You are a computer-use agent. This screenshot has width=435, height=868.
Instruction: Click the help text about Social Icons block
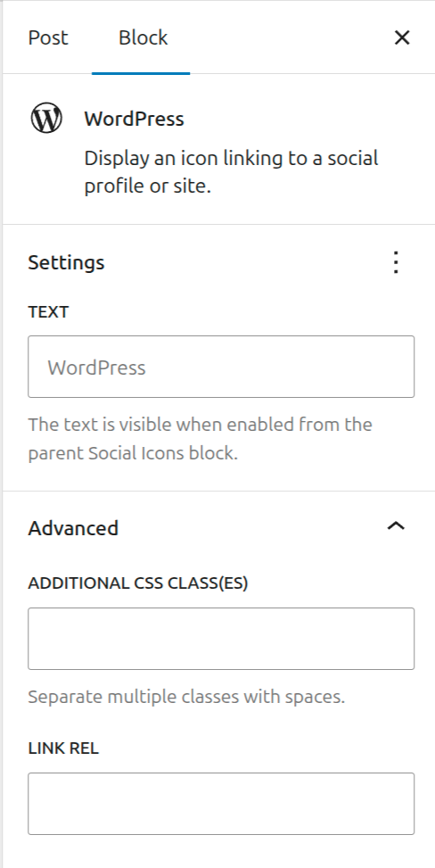click(x=201, y=439)
